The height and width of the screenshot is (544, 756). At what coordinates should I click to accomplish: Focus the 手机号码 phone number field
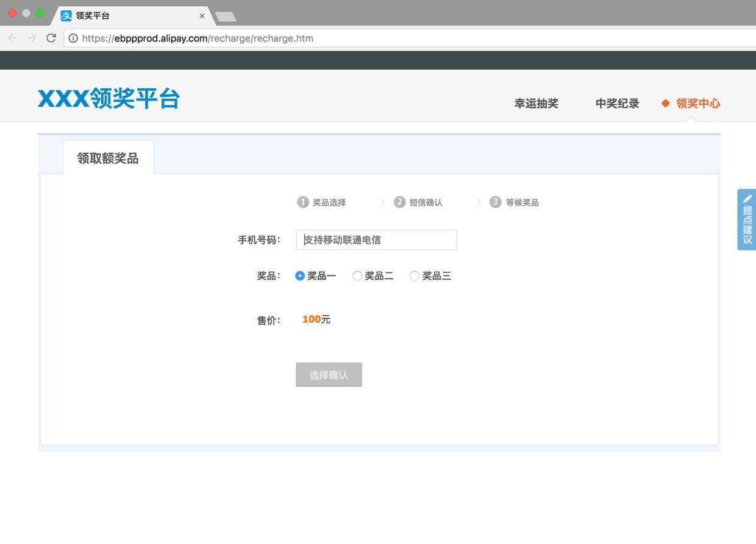(376, 240)
